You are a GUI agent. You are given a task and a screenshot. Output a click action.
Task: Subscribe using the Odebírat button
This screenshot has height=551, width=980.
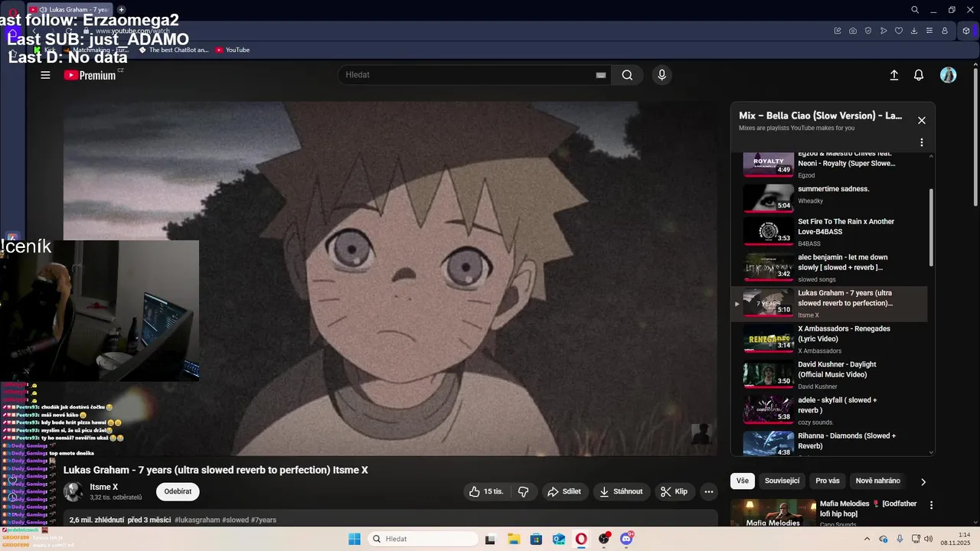pos(178,491)
